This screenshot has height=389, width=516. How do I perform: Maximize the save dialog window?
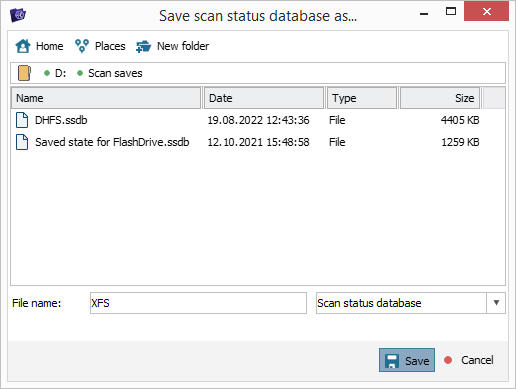451,11
